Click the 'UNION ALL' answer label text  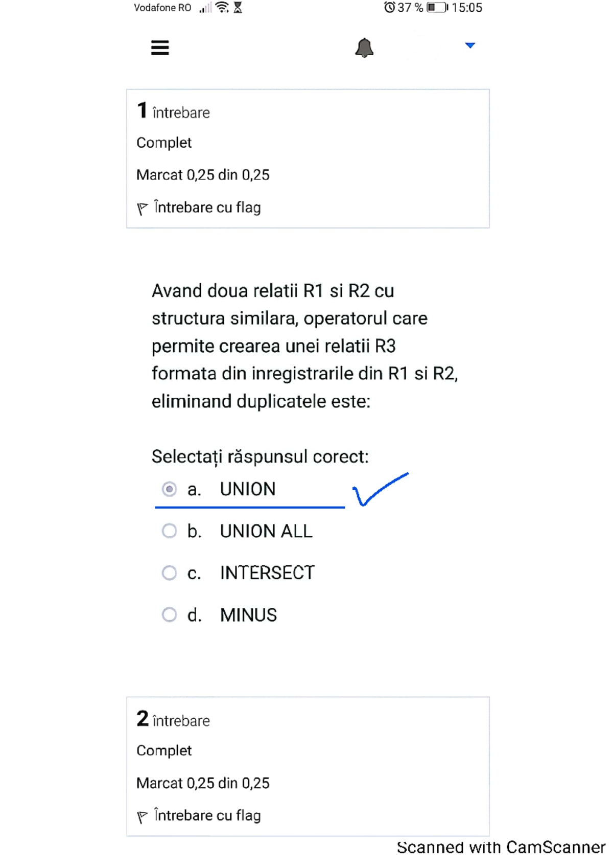266,531
